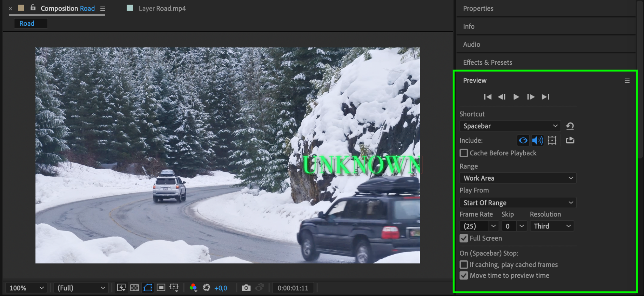The height and width of the screenshot is (296, 644).
Task: Click the +0,0 exposure value
Action: tap(221, 288)
